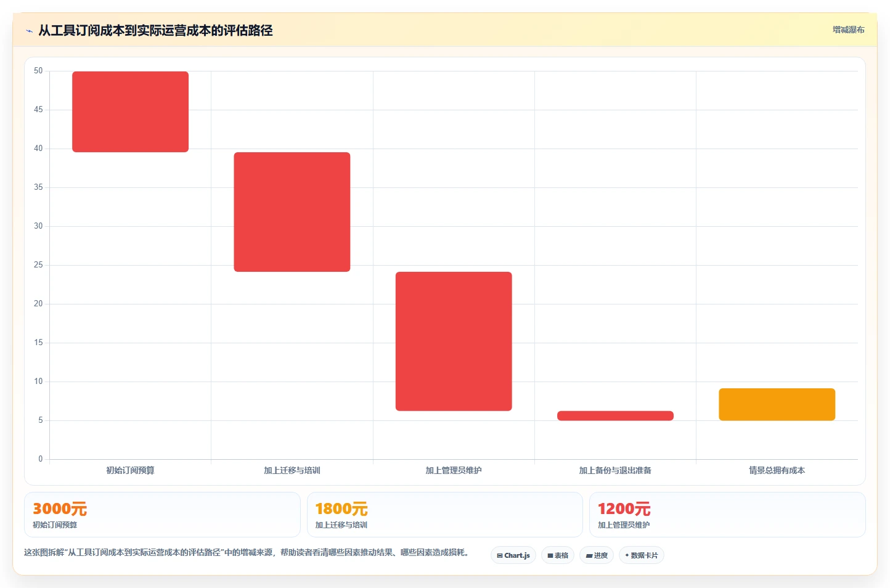This screenshot has width=890, height=588.
Task: Select the 加上迁移与培训 red bar
Action: [292, 212]
